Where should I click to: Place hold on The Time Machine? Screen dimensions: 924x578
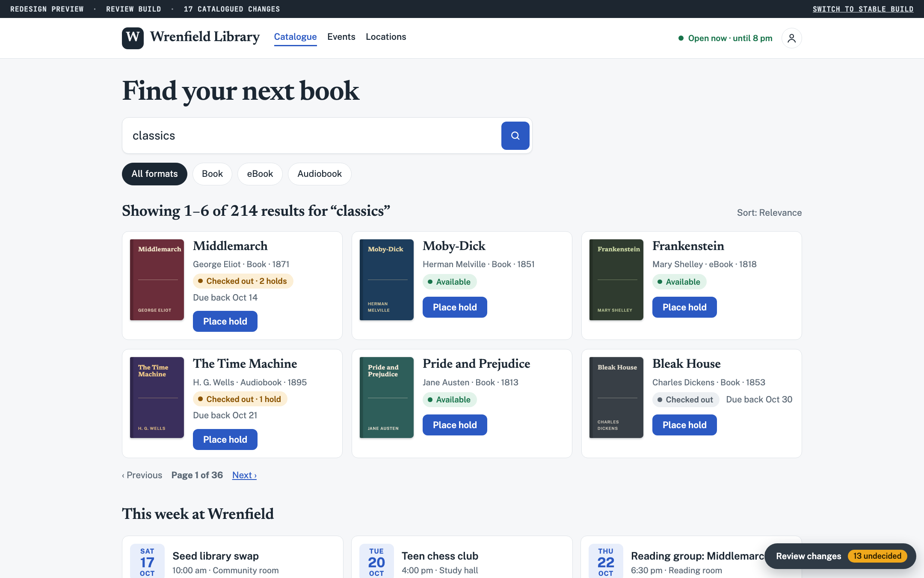(225, 440)
